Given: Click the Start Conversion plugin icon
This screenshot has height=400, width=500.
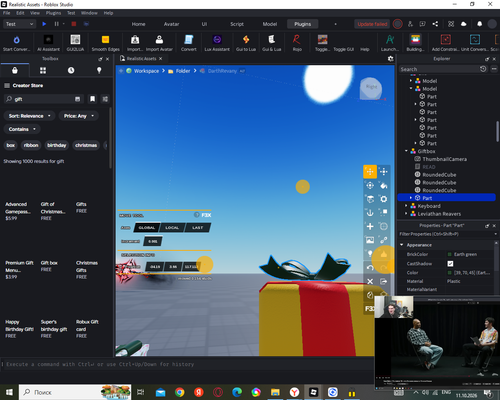Looking at the screenshot, I should click(16, 40).
